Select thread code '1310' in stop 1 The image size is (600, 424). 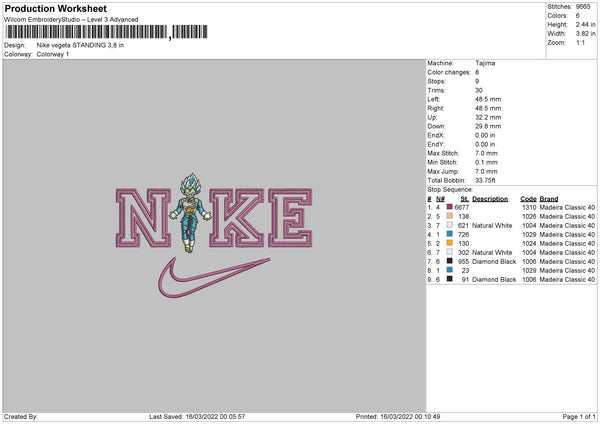tap(529, 207)
